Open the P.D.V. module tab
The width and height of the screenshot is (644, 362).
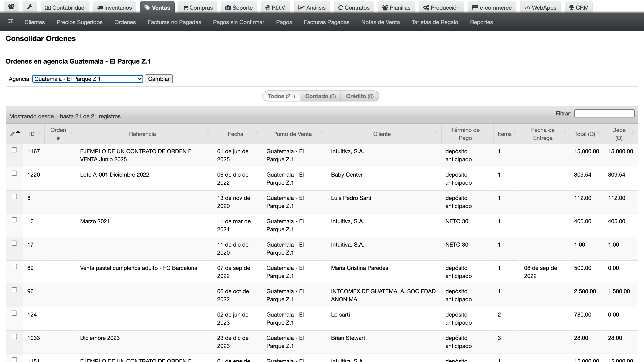pos(276,7)
